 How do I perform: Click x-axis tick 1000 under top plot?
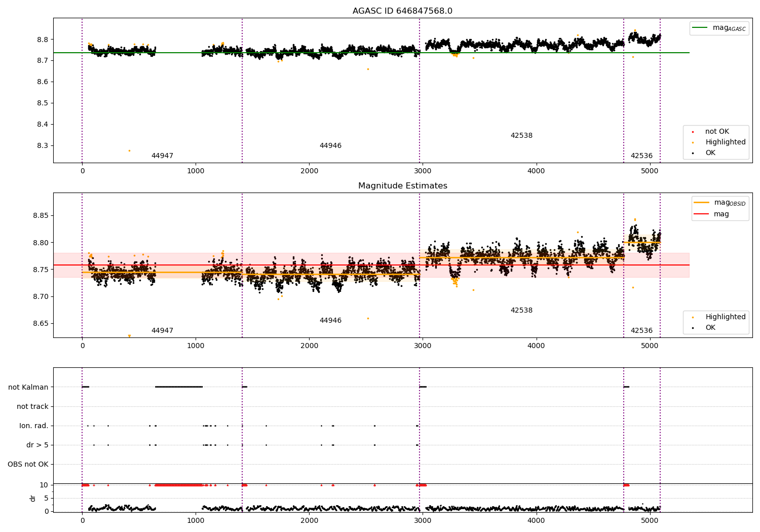coord(196,171)
